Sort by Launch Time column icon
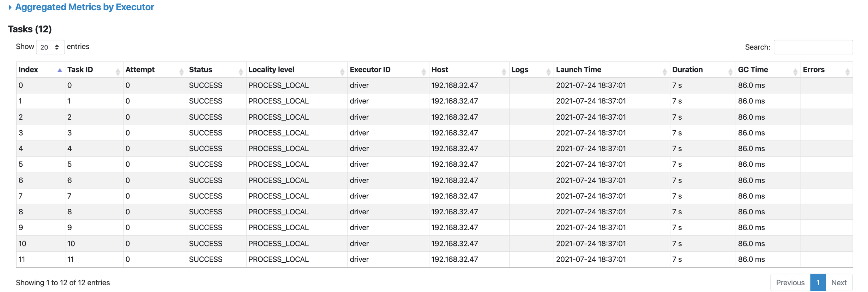Image resolution: width=868 pixels, height=292 pixels. pos(664,72)
